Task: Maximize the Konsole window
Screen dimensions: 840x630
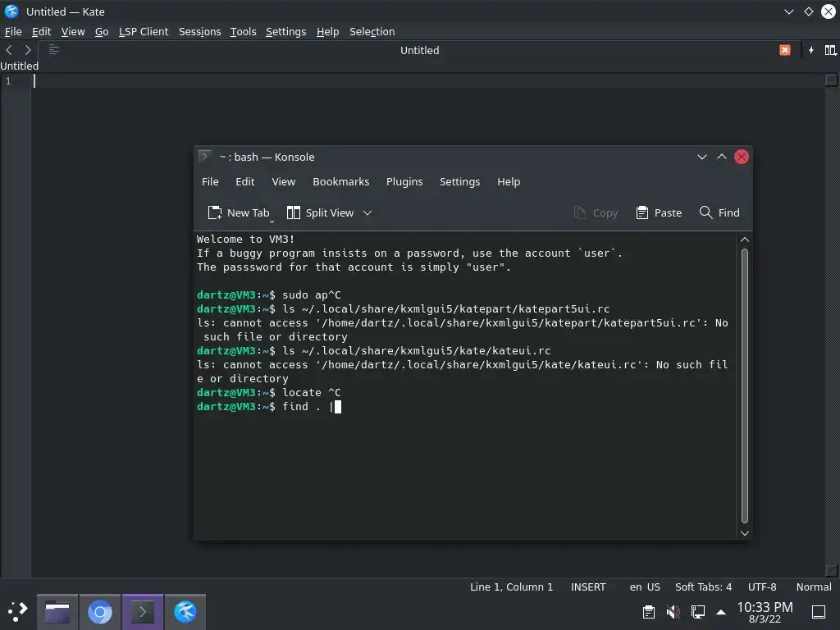Action: click(722, 157)
